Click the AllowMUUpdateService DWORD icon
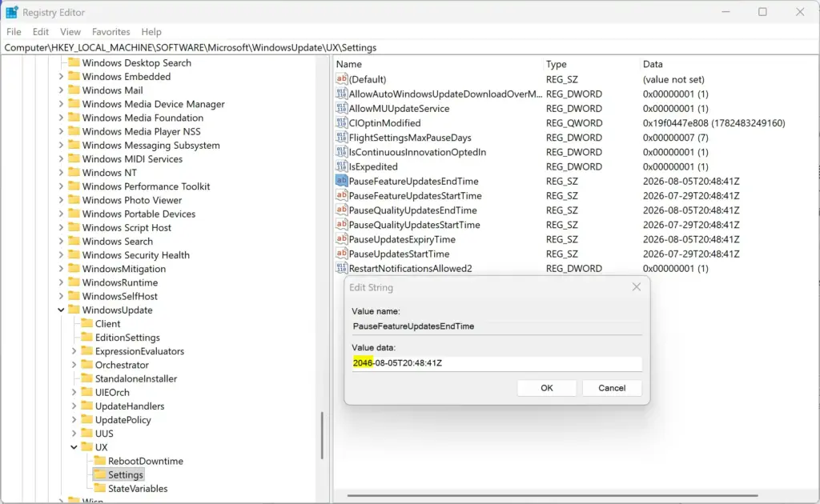This screenshot has height=504, width=820. (341, 108)
